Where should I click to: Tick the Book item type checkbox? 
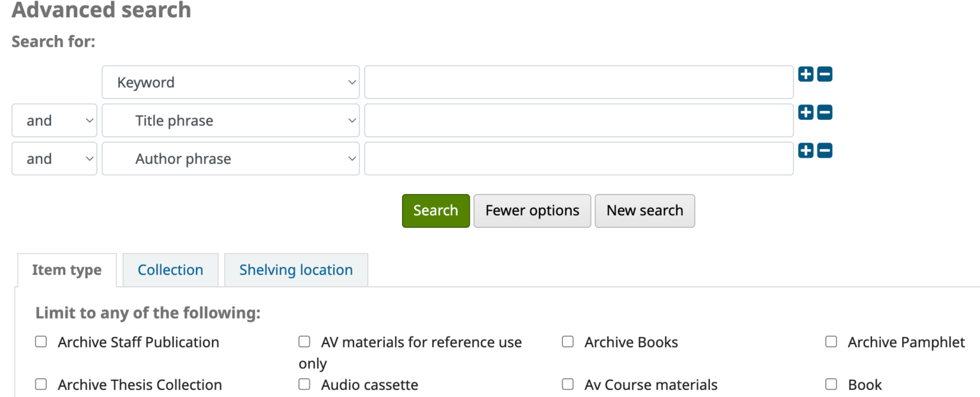click(x=831, y=384)
